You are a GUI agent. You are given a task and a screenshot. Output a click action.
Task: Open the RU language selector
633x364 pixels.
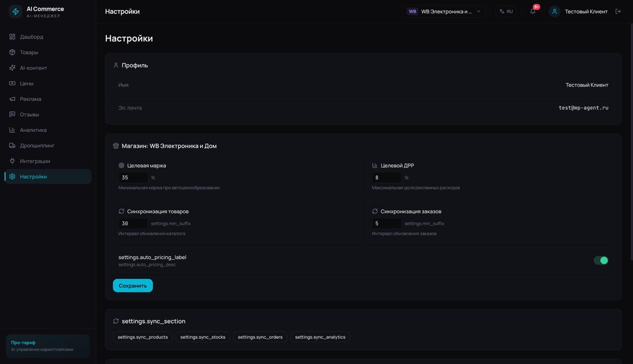point(506,11)
